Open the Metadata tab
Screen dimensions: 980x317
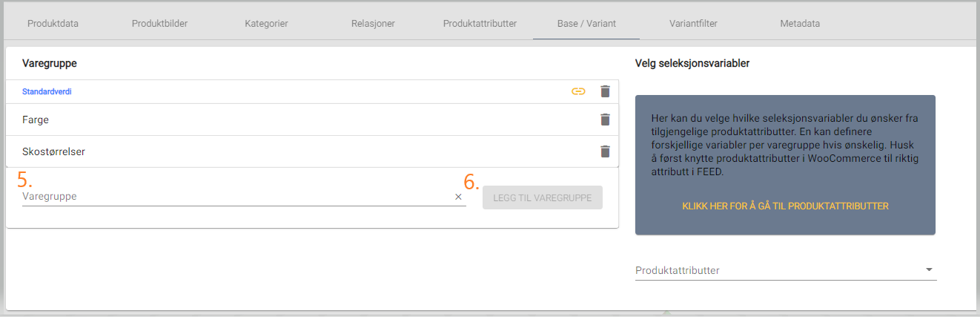click(x=800, y=23)
